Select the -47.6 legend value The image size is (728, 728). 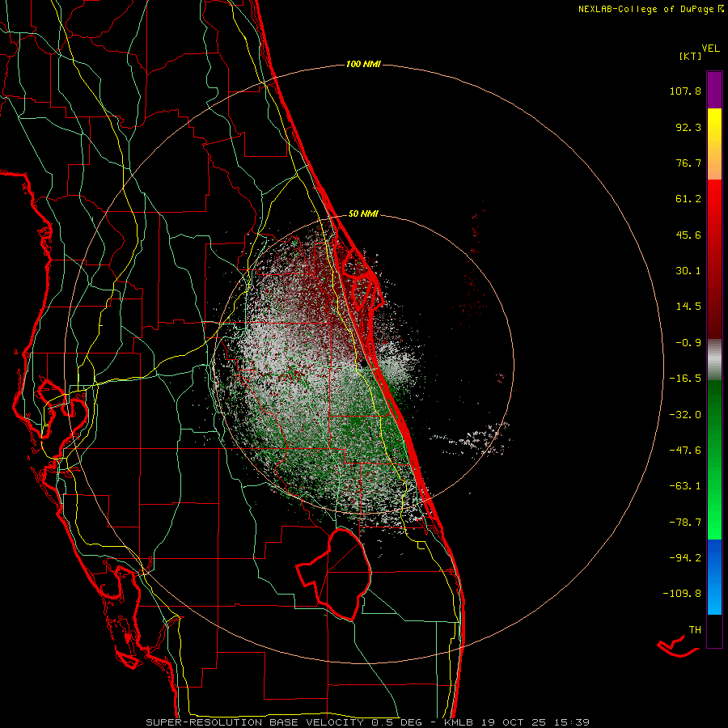coord(685,451)
